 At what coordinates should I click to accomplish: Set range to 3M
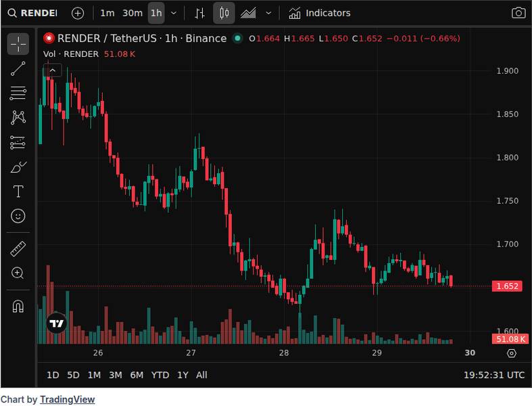116,375
